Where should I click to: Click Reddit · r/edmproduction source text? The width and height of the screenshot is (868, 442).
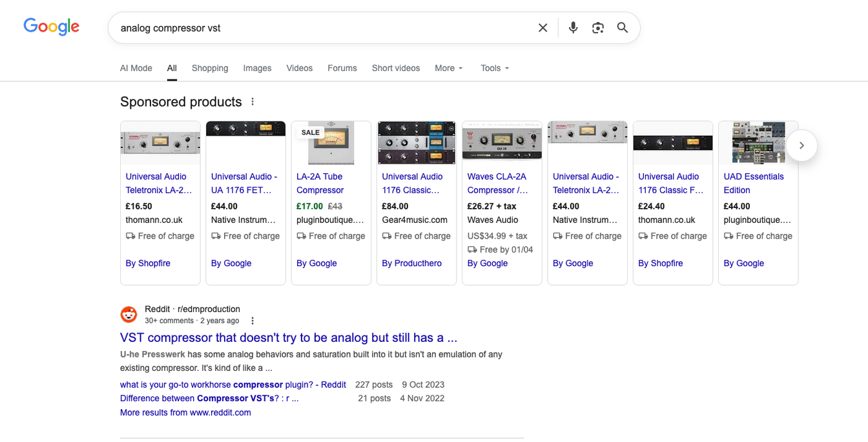click(x=192, y=309)
